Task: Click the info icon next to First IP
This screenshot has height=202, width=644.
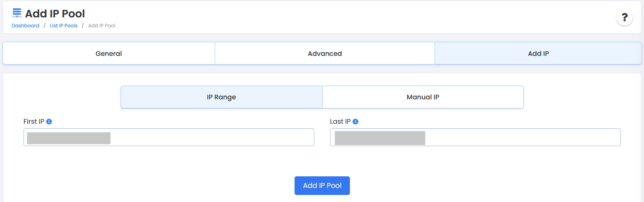Action: (x=49, y=122)
